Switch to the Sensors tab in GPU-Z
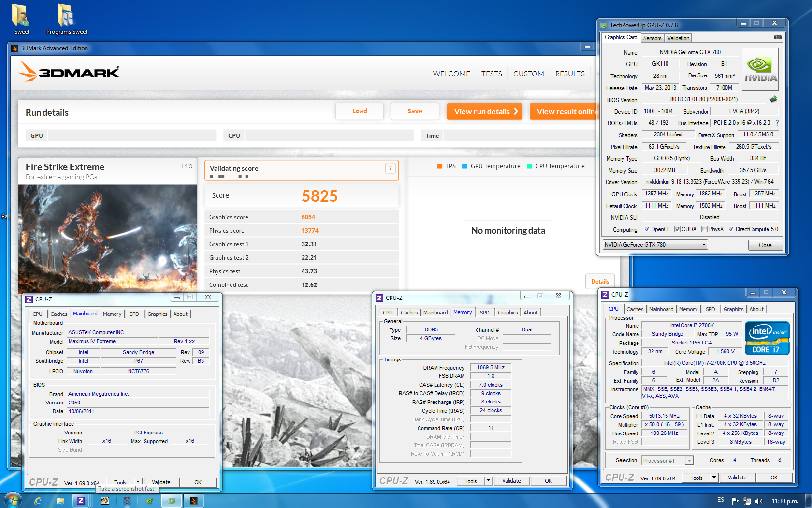Screen dimensions: 812x508 [x=652, y=38]
